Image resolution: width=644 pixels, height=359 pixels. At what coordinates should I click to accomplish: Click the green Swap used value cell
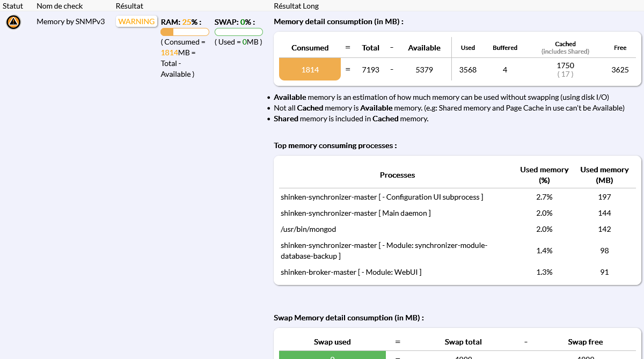(x=332, y=355)
